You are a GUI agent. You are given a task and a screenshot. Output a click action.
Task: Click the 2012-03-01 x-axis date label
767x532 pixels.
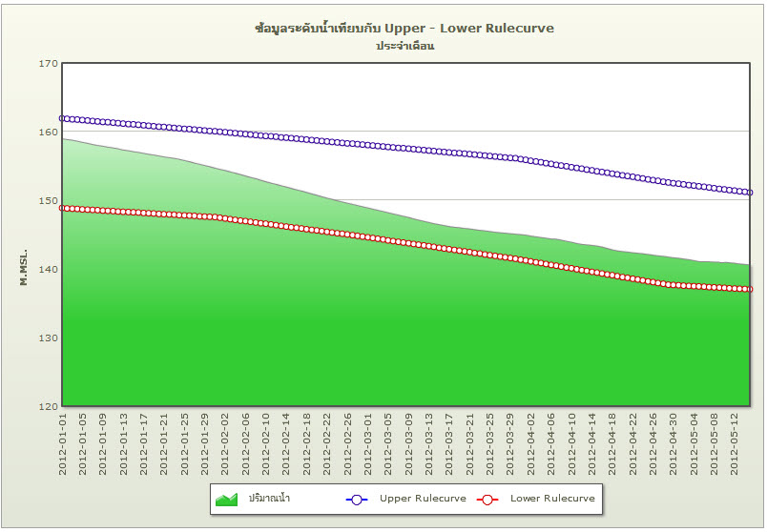coord(368,444)
